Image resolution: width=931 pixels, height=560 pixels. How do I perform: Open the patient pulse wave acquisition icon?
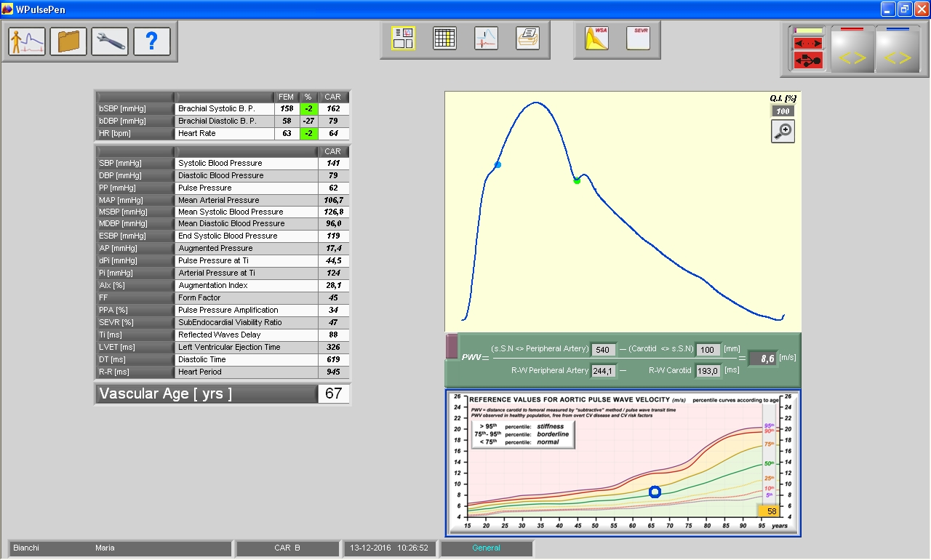tap(27, 41)
